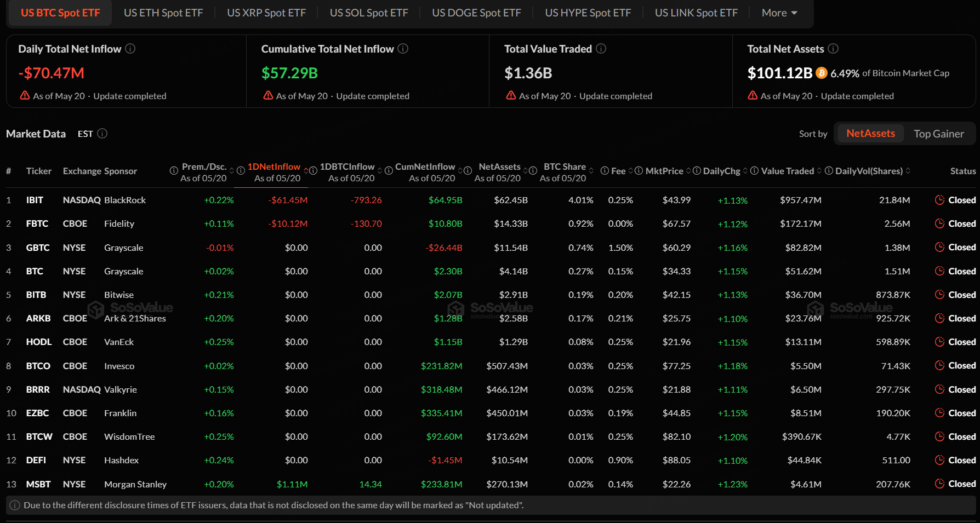Click the $57.29B cumulative inflow value
This screenshot has width=980, height=523.
pyautogui.click(x=289, y=73)
